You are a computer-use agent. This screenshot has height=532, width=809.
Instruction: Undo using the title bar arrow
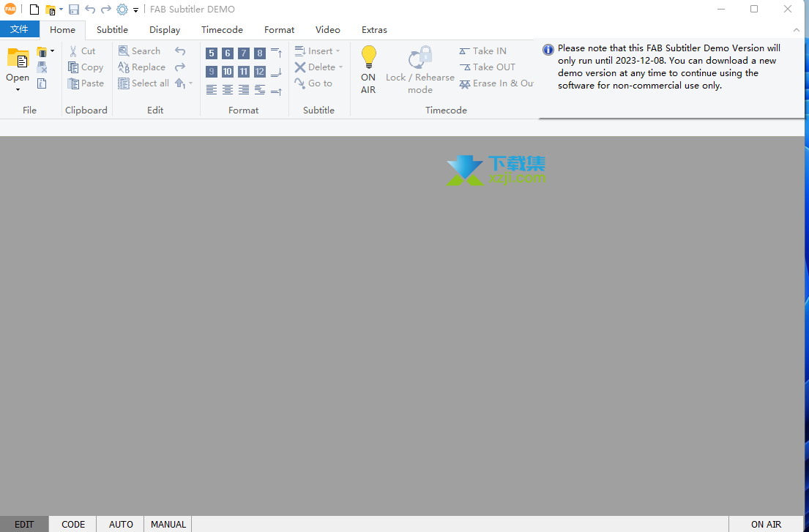click(x=90, y=10)
